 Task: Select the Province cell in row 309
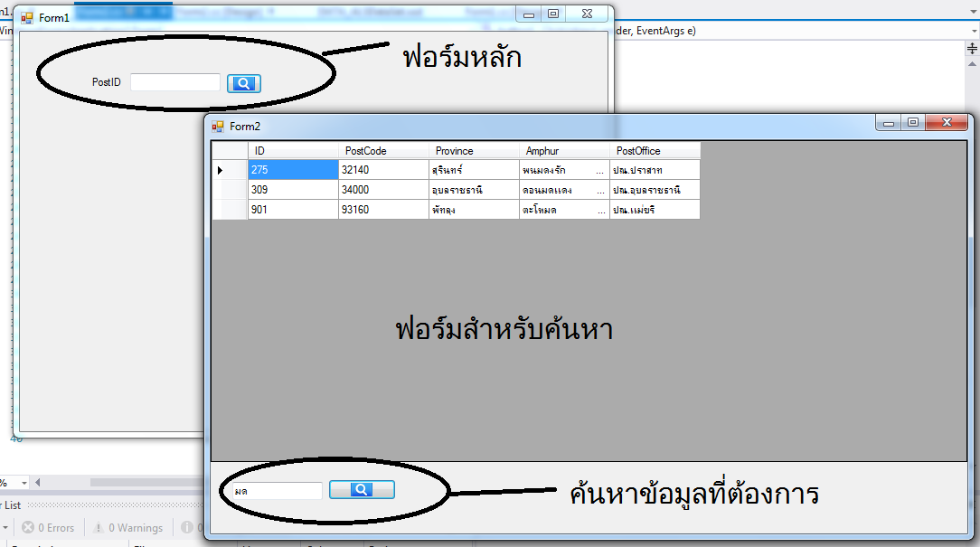pos(475,190)
